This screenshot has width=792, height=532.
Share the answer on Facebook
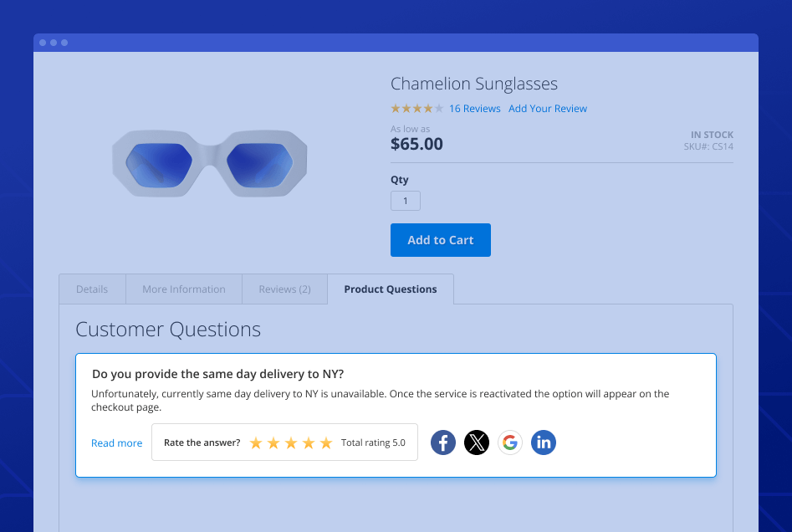(x=442, y=442)
